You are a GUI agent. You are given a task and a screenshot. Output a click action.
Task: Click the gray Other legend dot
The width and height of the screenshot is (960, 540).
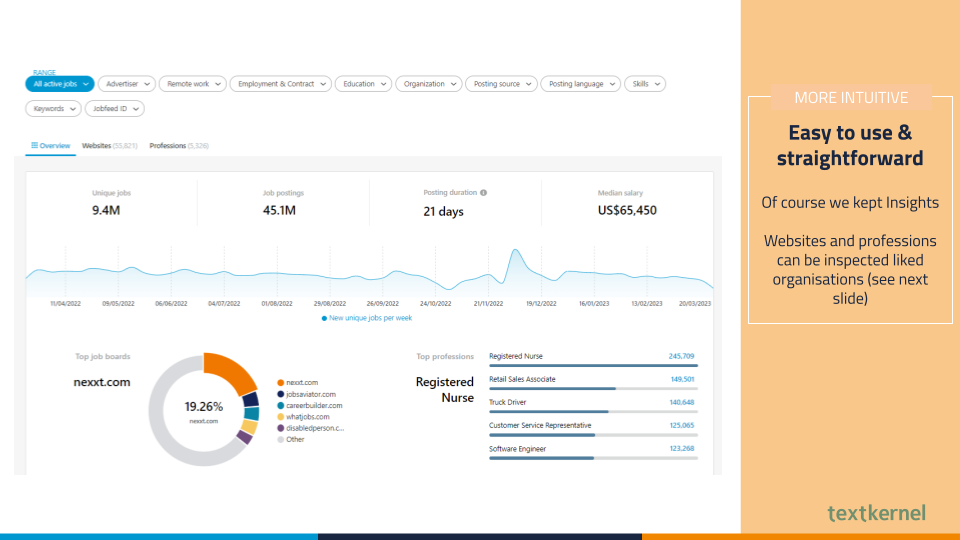click(x=281, y=439)
